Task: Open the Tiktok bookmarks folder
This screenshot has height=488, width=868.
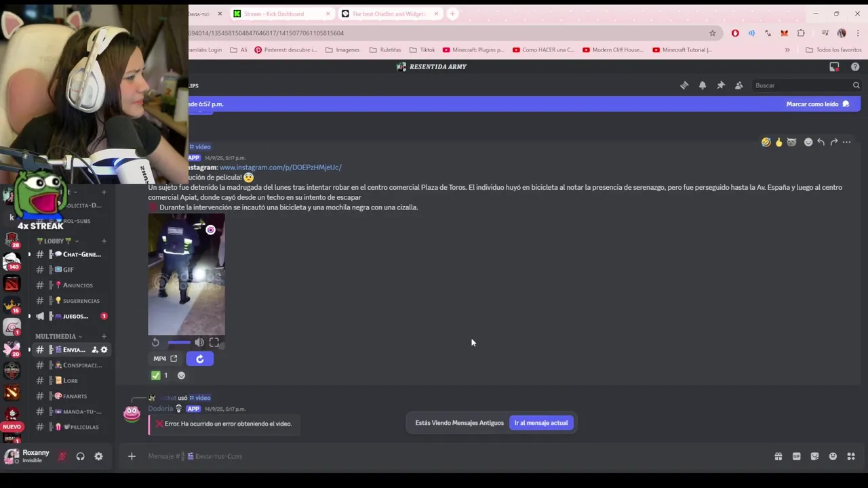Action: (x=422, y=49)
